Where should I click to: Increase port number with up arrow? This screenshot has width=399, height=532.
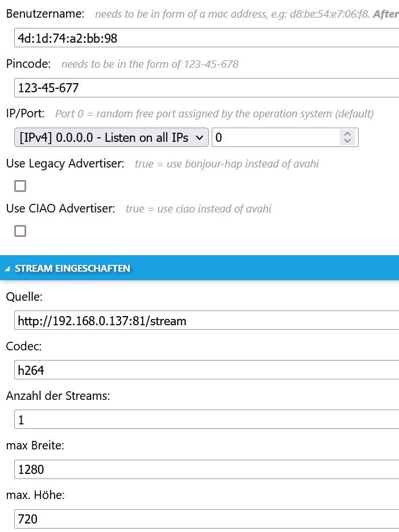pos(347,134)
